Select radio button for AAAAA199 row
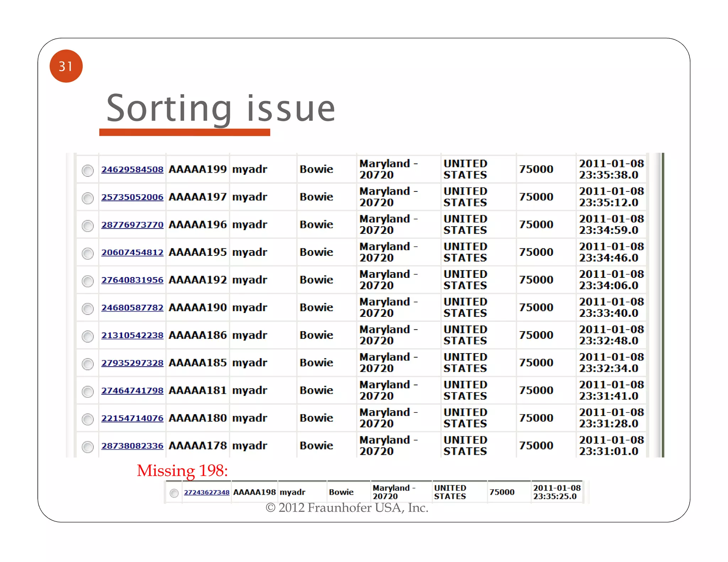The width and height of the screenshot is (728, 562). pos(87,171)
